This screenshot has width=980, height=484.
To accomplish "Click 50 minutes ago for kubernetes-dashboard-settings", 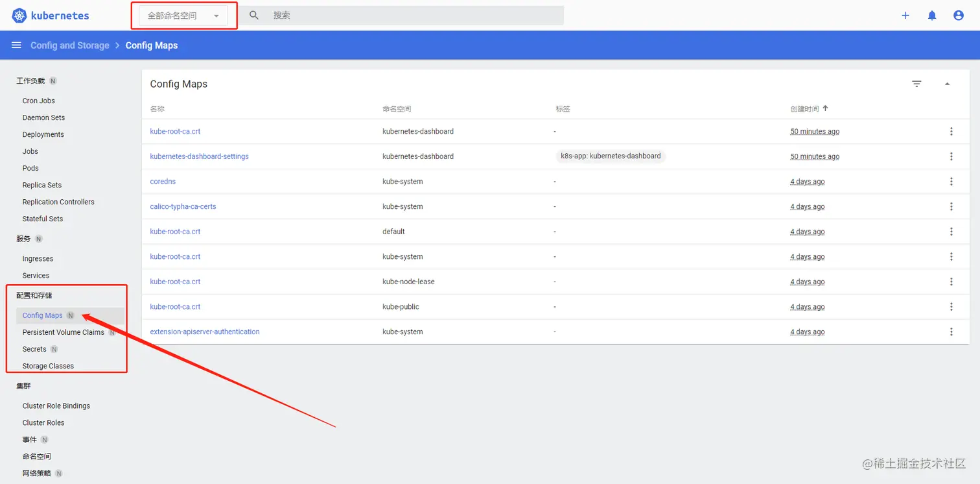I will (815, 156).
